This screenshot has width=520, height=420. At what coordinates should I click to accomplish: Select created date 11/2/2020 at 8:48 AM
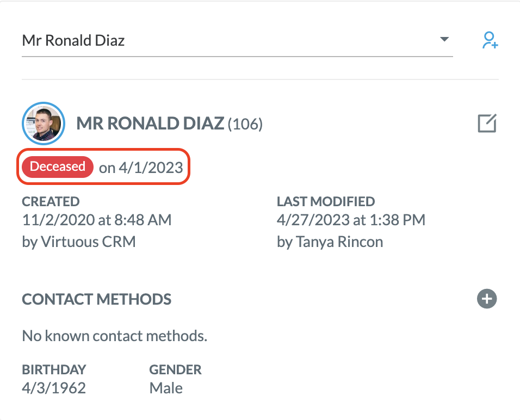point(96,220)
